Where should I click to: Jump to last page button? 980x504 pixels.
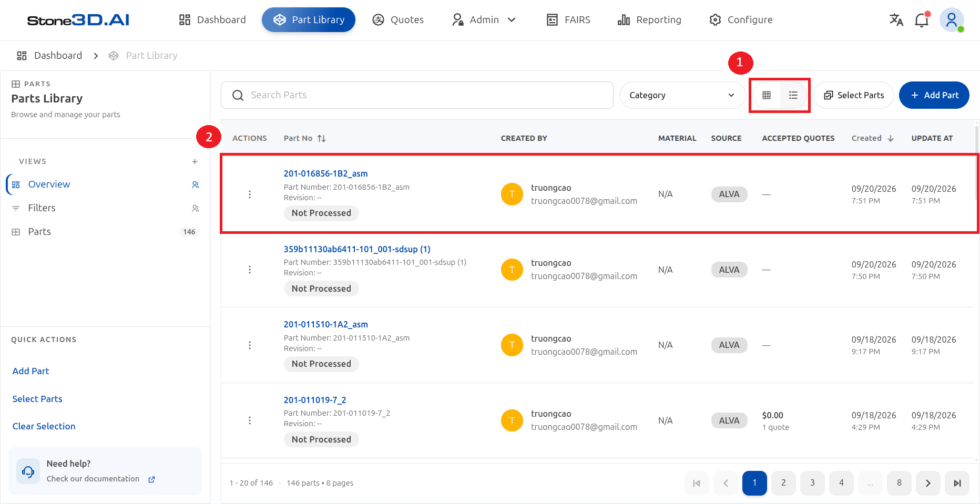tap(957, 483)
